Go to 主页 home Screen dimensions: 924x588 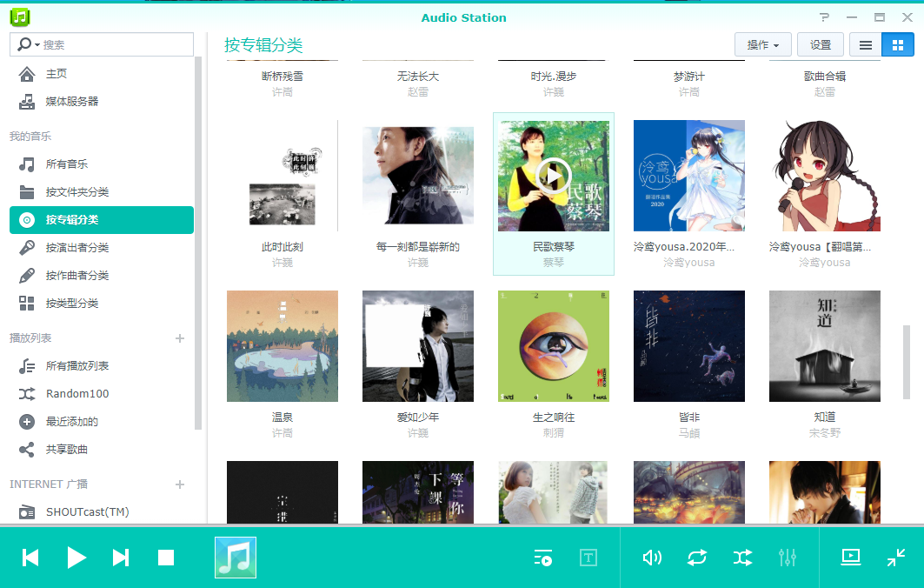(x=102, y=74)
